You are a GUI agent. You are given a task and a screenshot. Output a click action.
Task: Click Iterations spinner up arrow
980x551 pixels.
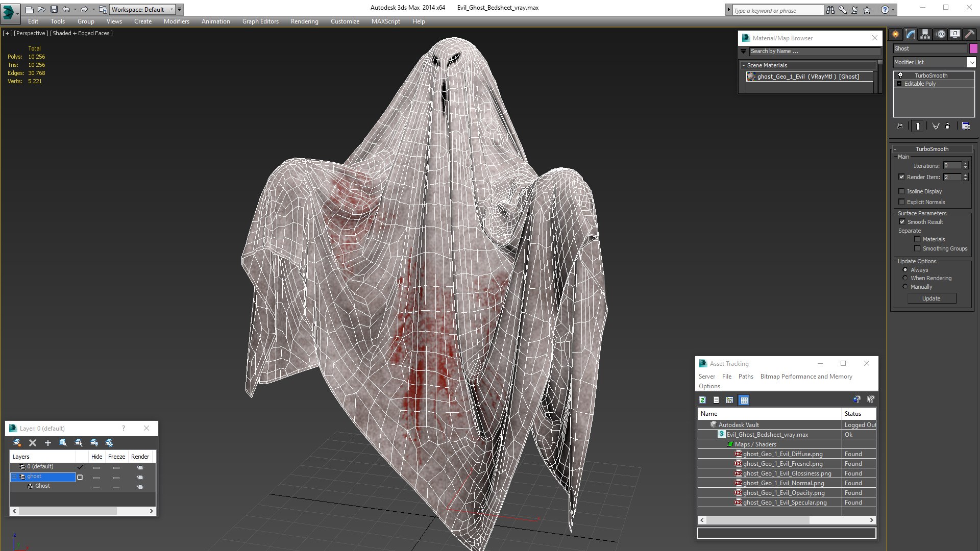965,164
